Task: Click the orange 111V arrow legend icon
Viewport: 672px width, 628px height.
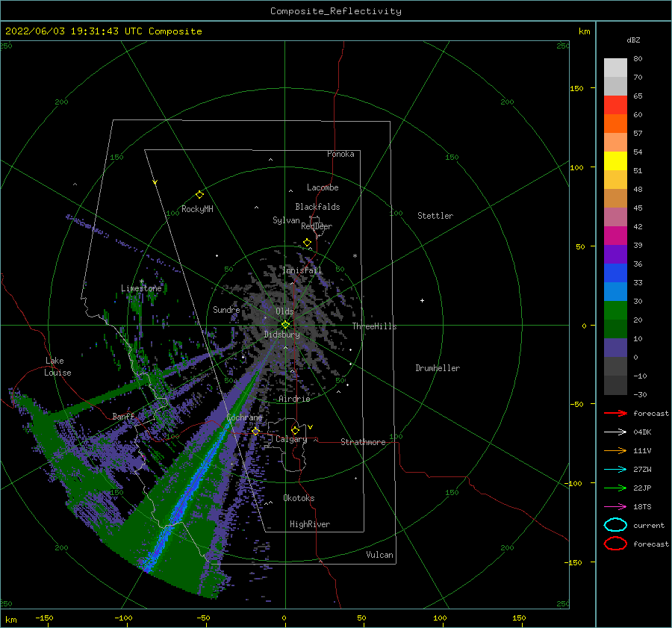Action: click(615, 450)
